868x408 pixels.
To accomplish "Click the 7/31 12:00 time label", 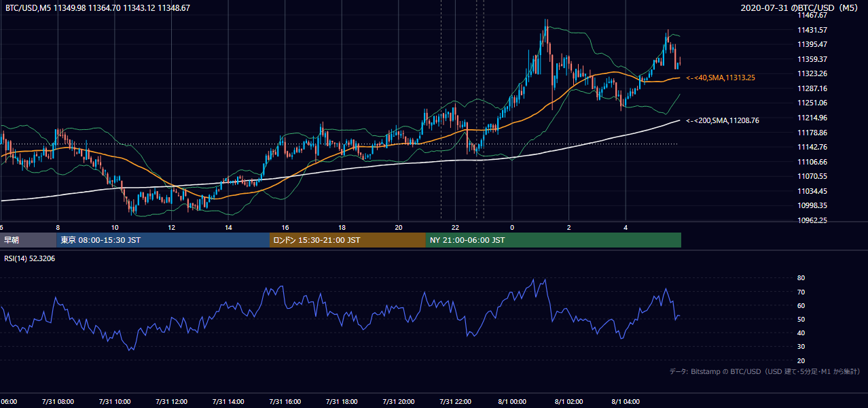I will tap(171, 401).
